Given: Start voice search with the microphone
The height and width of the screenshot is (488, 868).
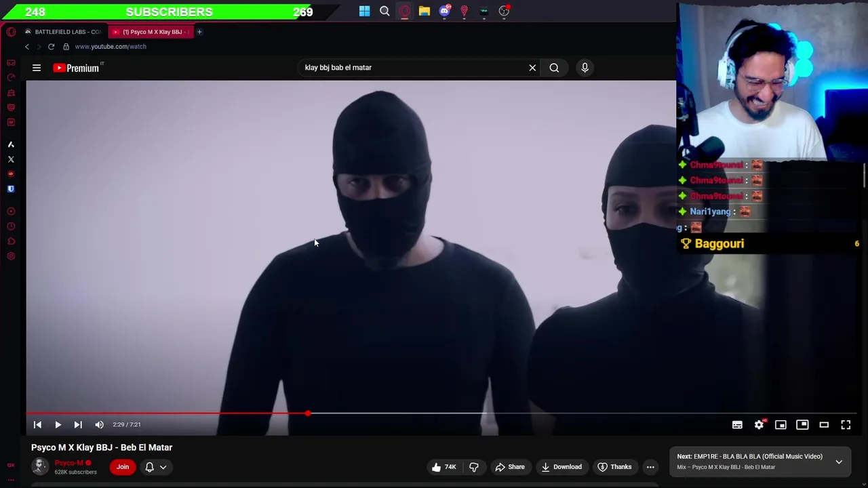Looking at the screenshot, I should 585,68.
